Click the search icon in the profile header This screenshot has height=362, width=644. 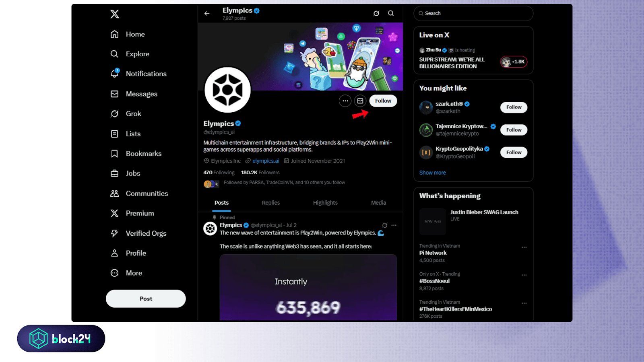391,13
